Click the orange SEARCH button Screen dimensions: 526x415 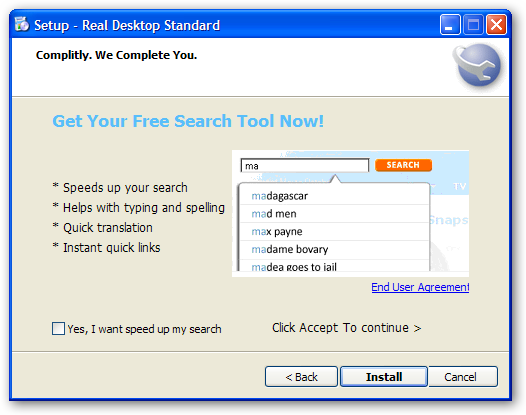click(403, 165)
